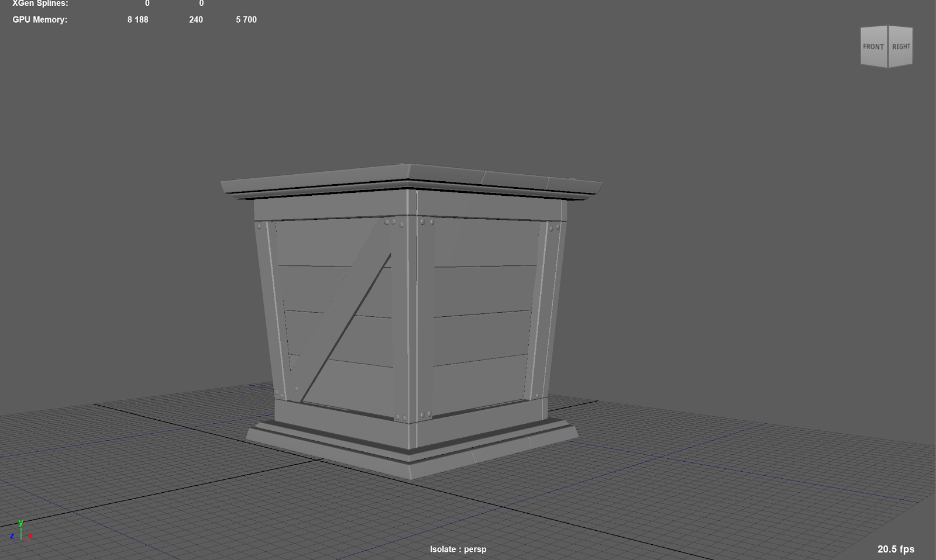Viewport: 936px width, 560px height.
Task: Click the "20.5 fps" frame rate readout
Action: point(896,549)
